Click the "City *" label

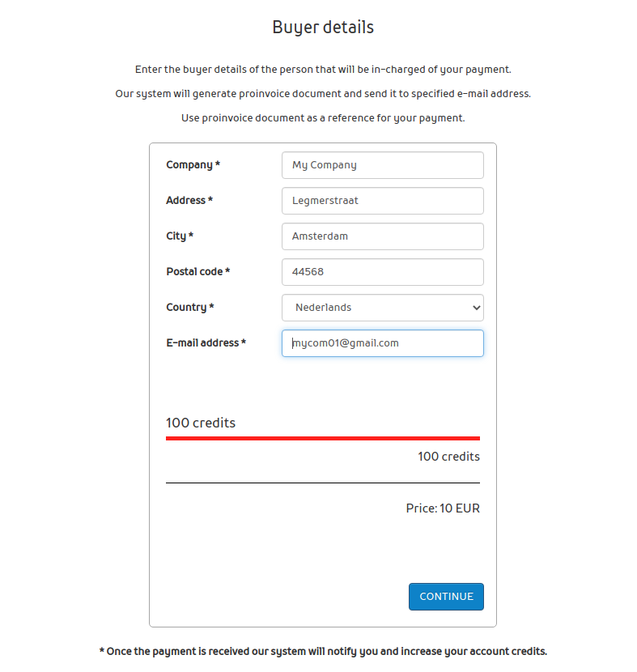point(180,236)
